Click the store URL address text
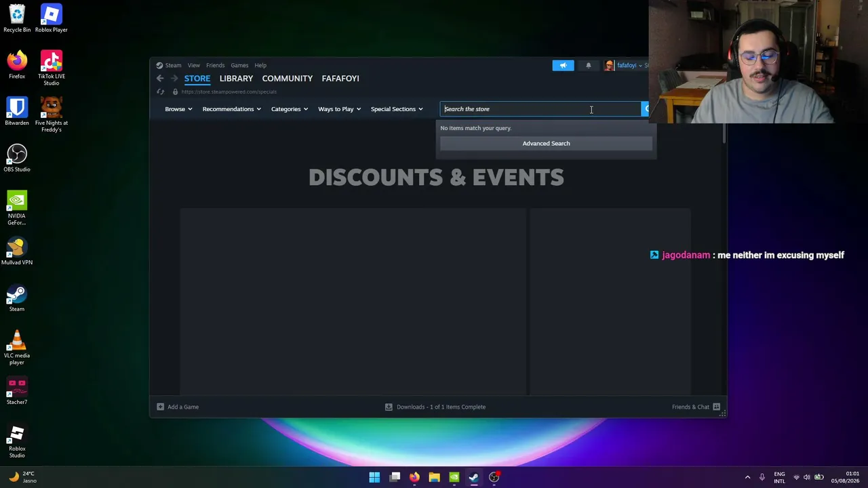Image resolution: width=868 pixels, height=488 pixels. click(229, 91)
